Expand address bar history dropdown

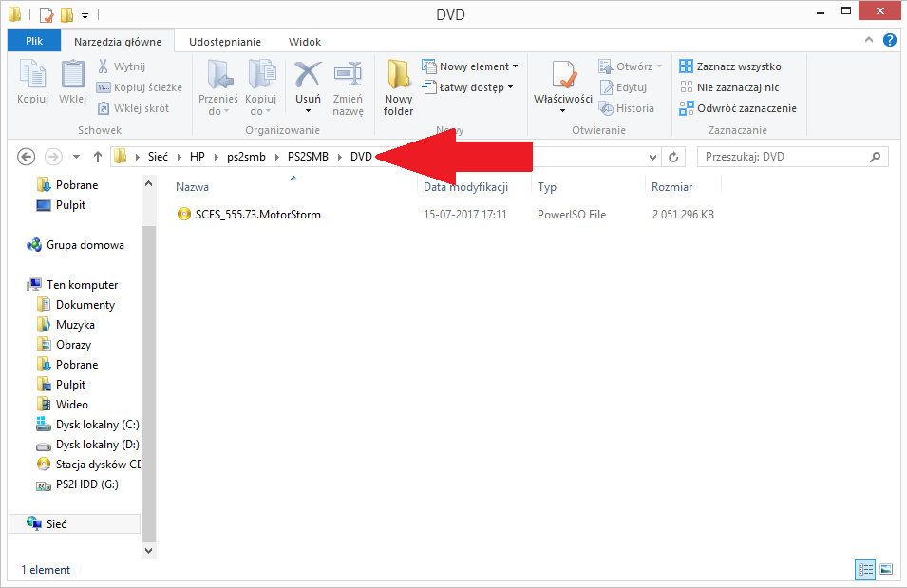[x=652, y=157]
